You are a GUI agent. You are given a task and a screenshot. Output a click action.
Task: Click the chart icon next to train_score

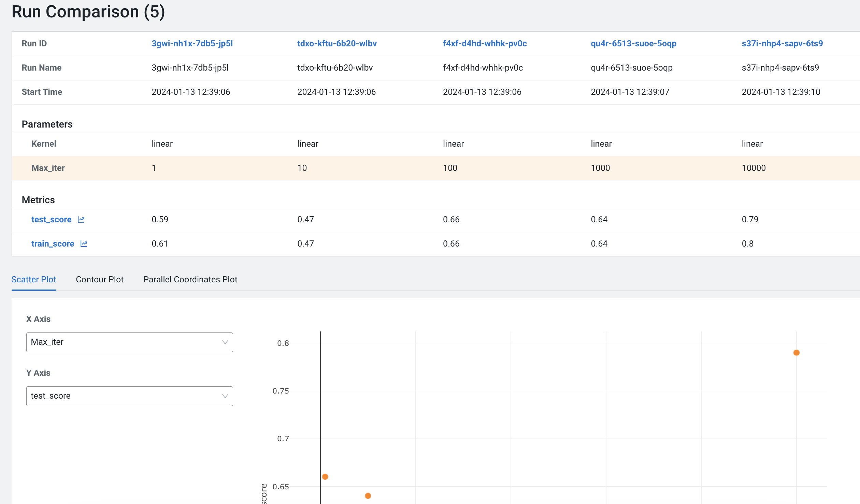pos(84,244)
